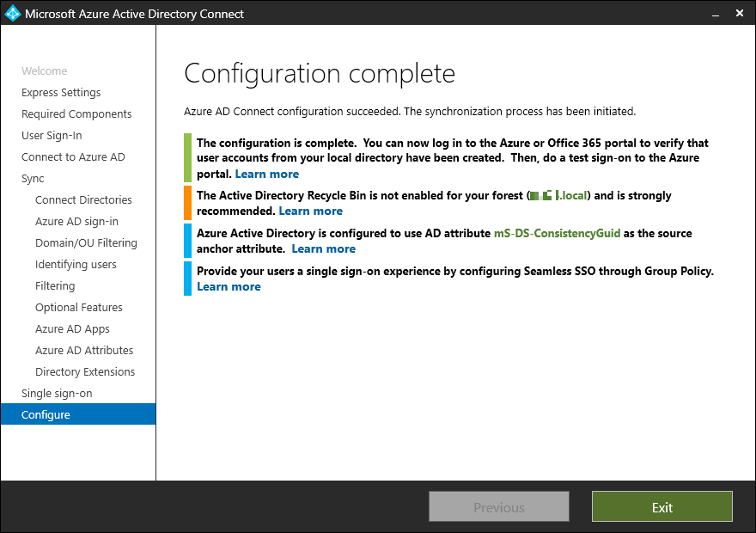Go to Required Components step
The image size is (756, 533).
click(76, 114)
